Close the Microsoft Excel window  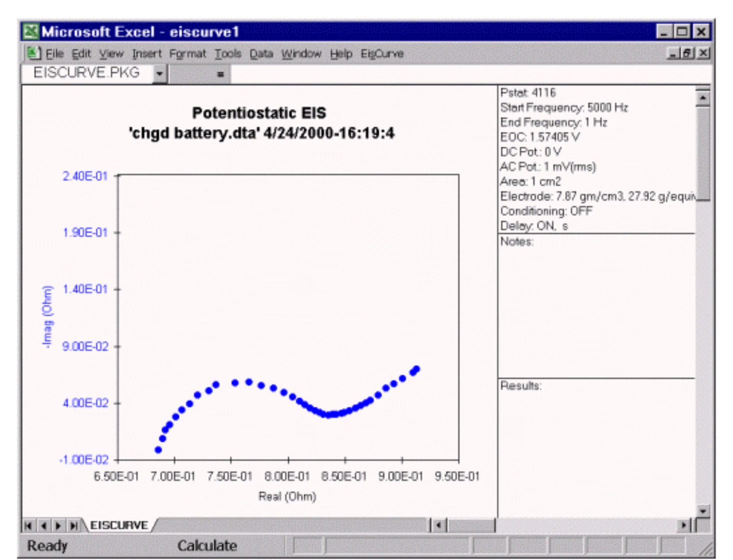click(701, 32)
